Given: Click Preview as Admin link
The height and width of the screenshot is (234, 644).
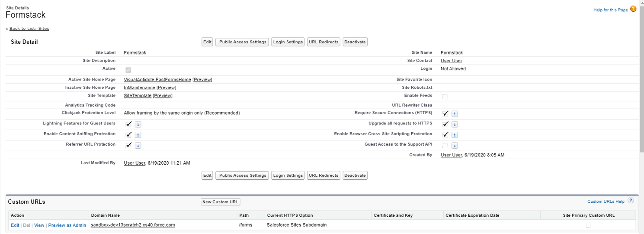Looking at the screenshot, I should tap(67, 225).
